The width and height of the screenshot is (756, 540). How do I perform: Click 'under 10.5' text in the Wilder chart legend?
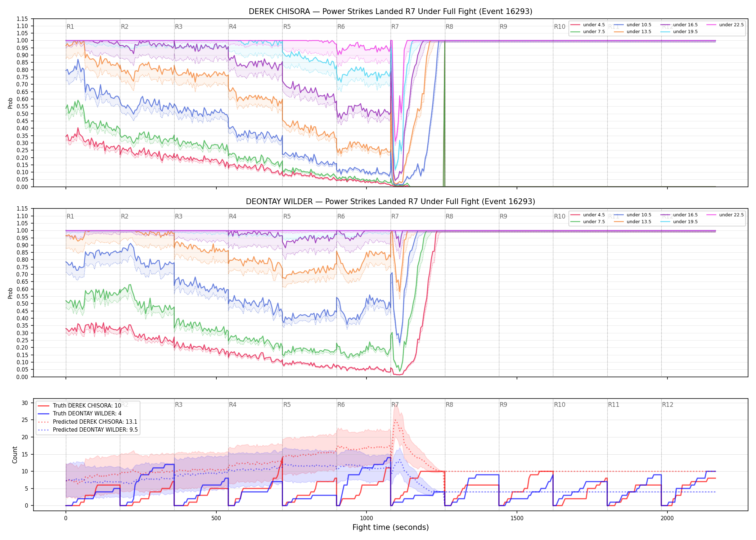coord(639,215)
